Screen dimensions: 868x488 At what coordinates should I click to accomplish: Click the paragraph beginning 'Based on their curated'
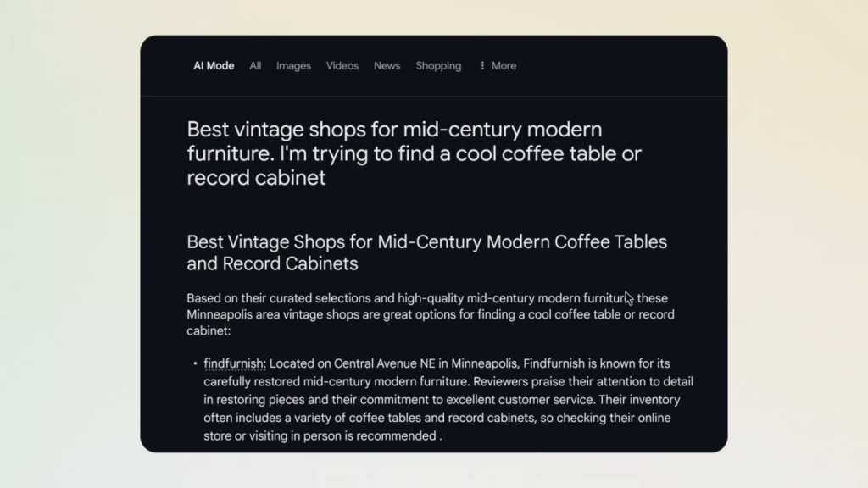pos(431,314)
